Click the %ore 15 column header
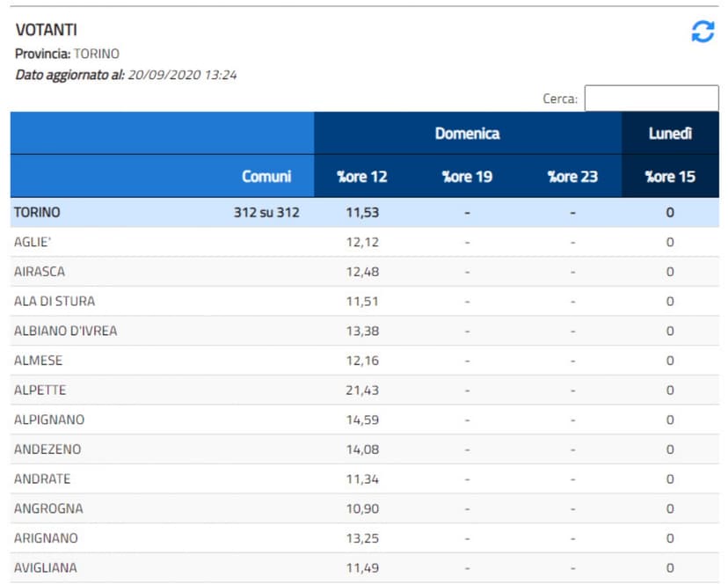 click(x=670, y=177)
